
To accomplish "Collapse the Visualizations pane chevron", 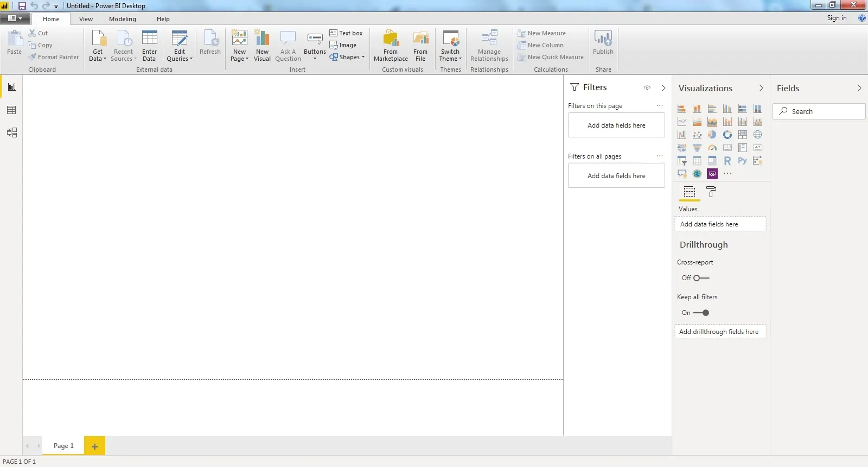I will click(761, 88).
